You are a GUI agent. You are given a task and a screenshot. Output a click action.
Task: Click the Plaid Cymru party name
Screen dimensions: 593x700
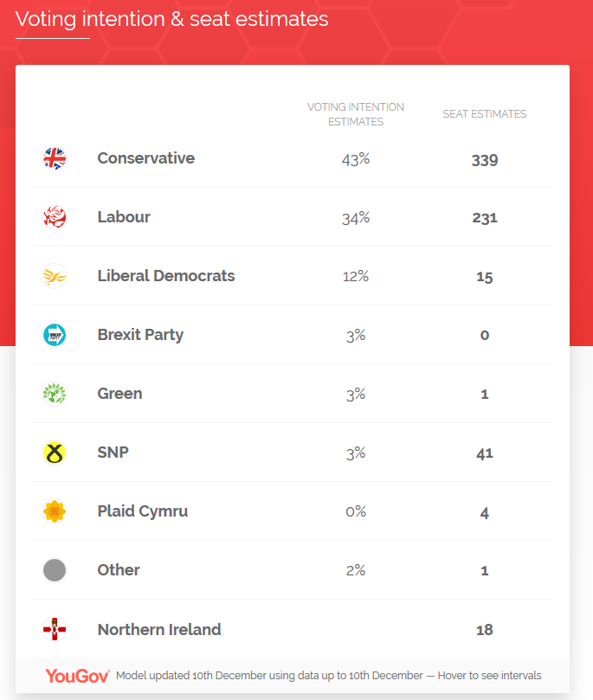[x=142, y=511]
